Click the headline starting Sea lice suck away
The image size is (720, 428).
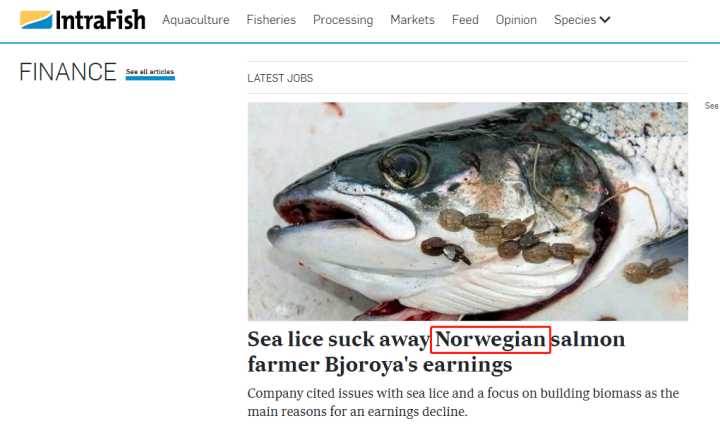click(x=436, y=352)
